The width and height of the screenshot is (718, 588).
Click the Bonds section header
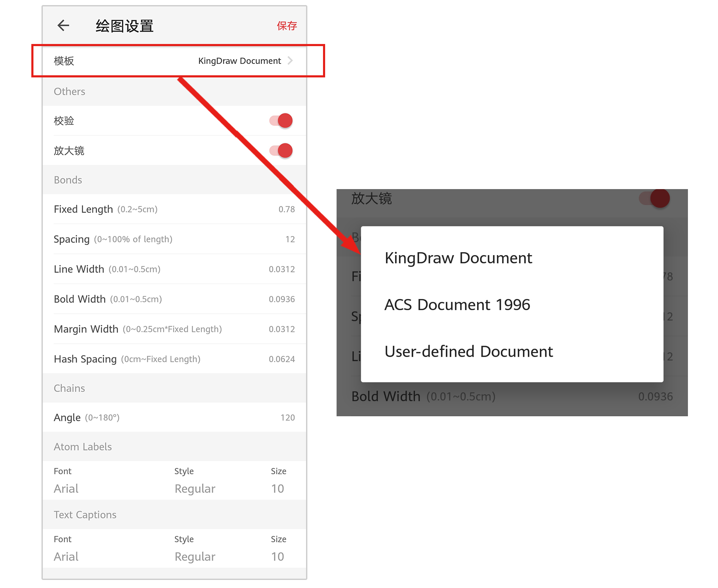68,180
